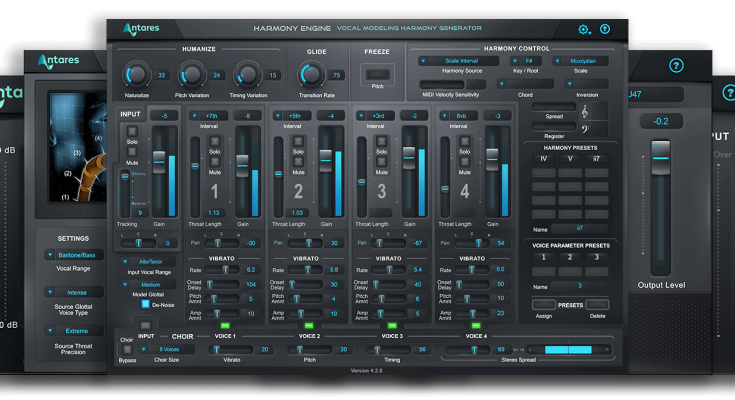Click the Delete presets button
The height and width of the screenshot is (400, 735).
click(x=597, y=305)
